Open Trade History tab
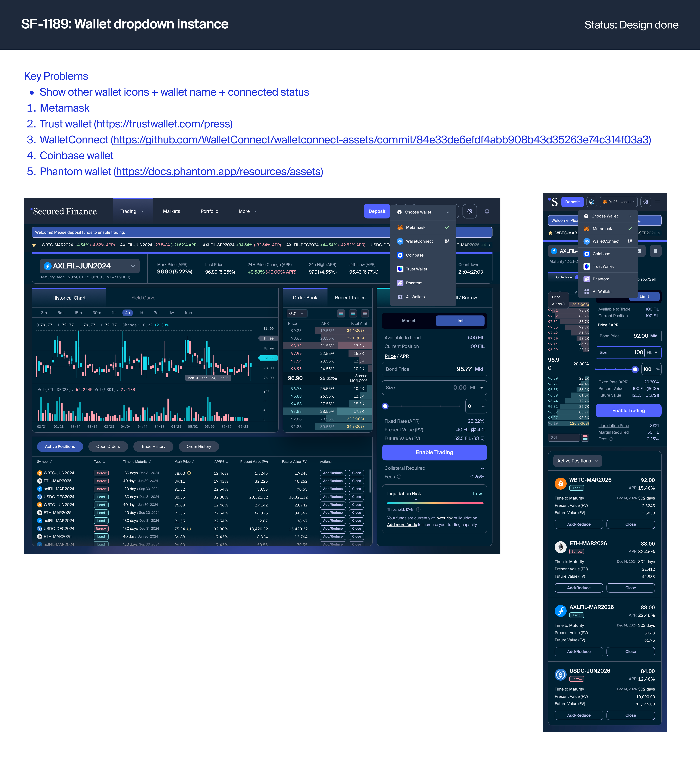The image size is (700, 765). point(153,447)
